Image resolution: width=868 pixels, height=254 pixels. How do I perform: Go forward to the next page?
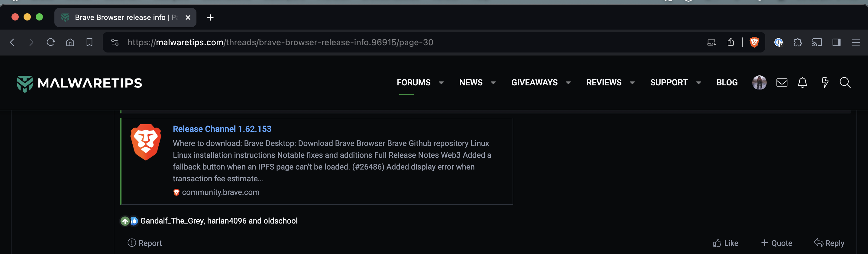click(31, 43)
